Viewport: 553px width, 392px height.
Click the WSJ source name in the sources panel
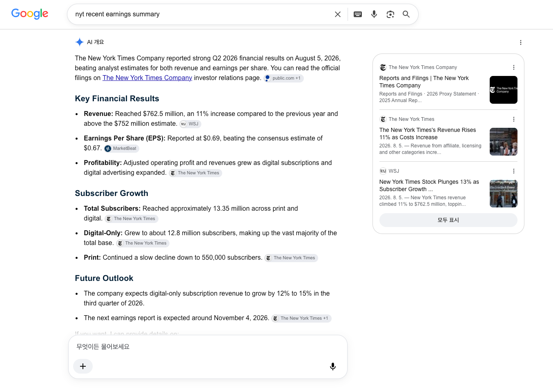(x=394, y=171)
